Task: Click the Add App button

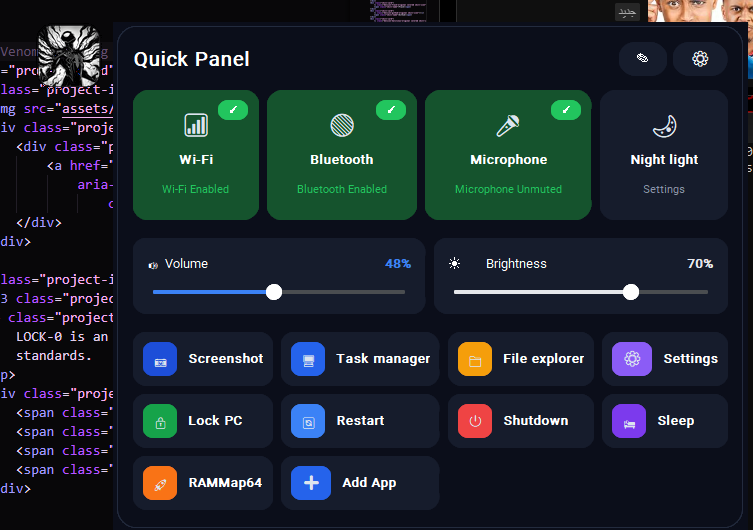Action: point(360,483)
